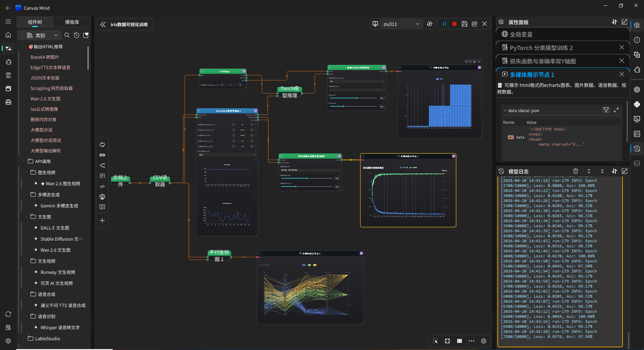Click the 平行坐标图 1 node
This screenshot has width=644, height=350.
pos(219,256)
